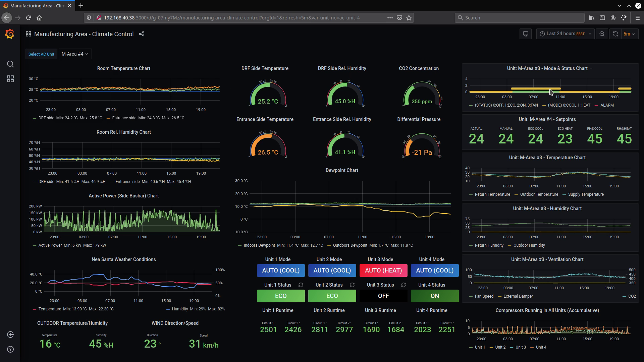Click the Manufacturing Area - Climate Control title
Viewport: 644px width, 362px height.
pyautogui.click(x=84, y=34)
